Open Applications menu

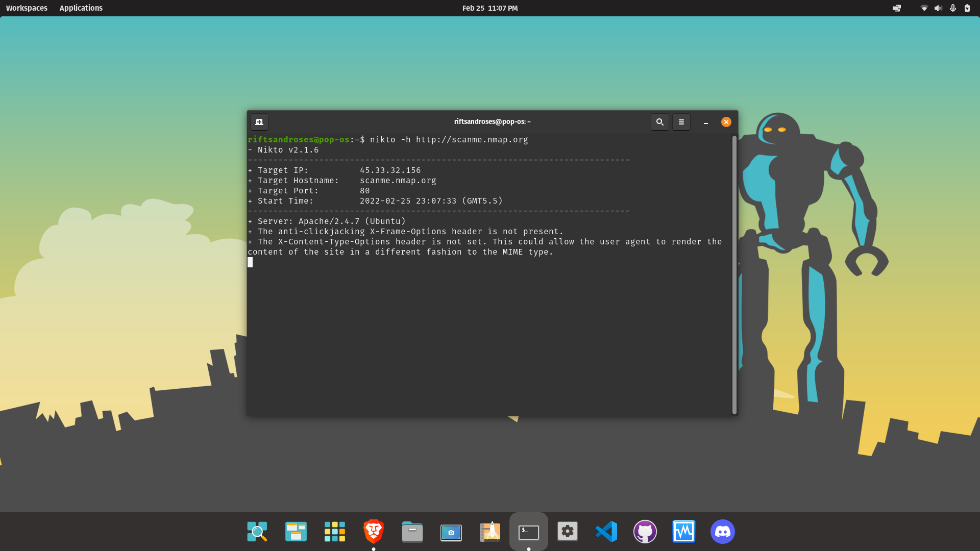pos(81,8)
